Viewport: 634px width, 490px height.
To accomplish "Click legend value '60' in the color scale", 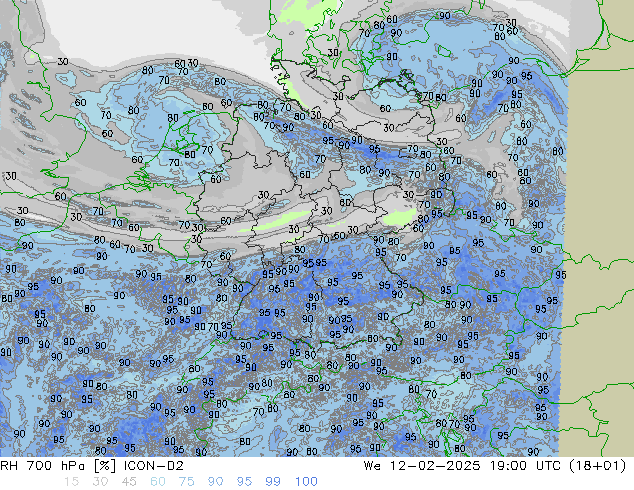I will click(x=158, y=482).
